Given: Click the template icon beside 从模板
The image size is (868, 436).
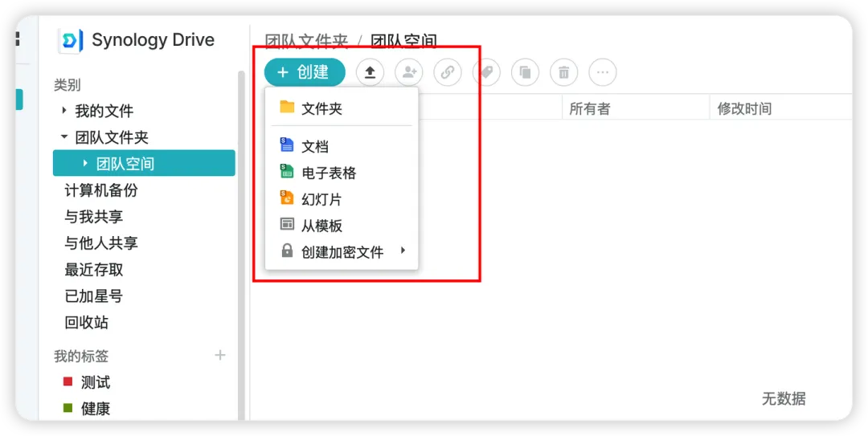Looking at the screenshot, I should [x=287, y=224].
